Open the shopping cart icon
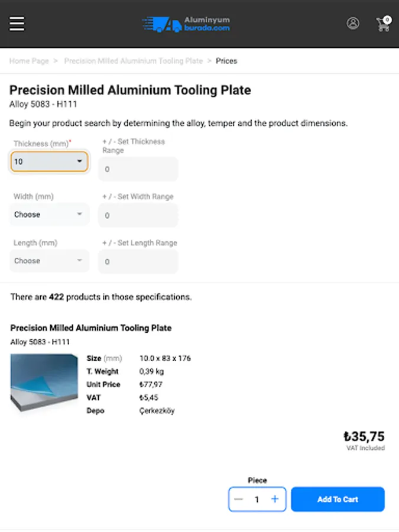Screen dimensions: 399x532 (x=383, y=24)
